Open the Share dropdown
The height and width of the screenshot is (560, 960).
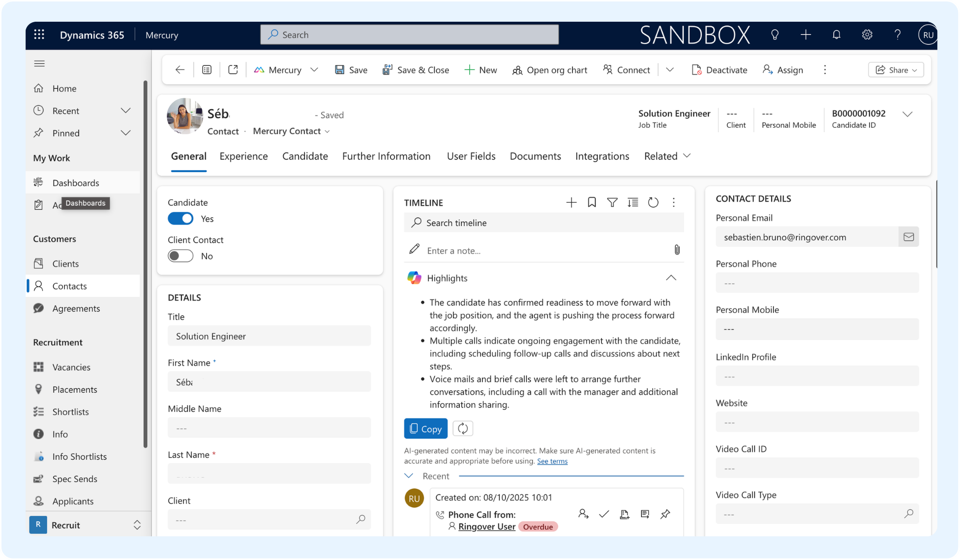(x=896, y=70)
